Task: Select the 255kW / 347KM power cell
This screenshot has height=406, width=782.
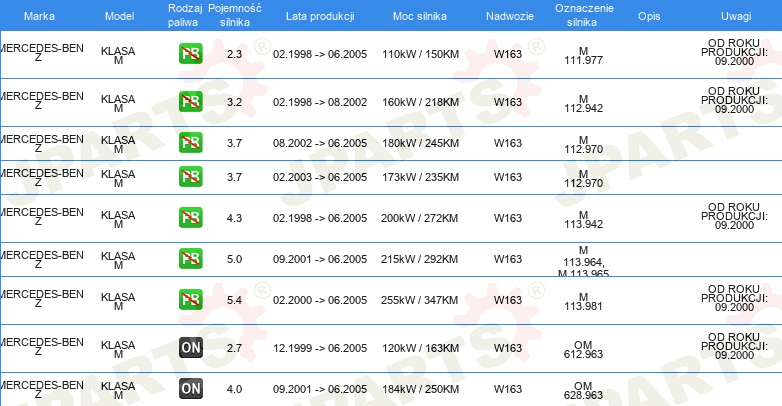Action: pos(419,300)
